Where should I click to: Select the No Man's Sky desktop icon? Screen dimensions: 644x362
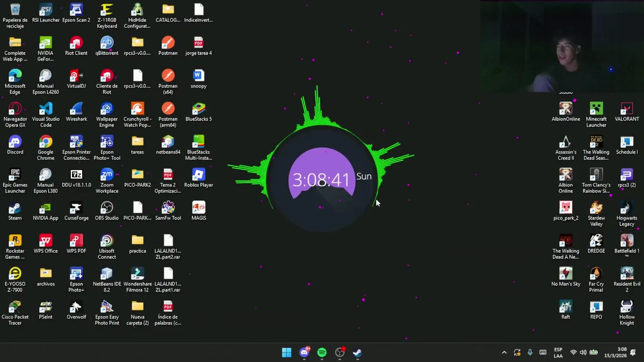coord(566,278)
